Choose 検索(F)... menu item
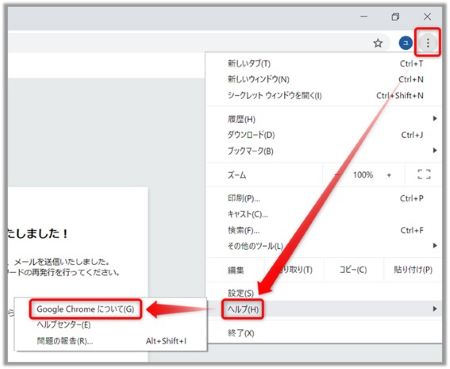 (324, 230)
